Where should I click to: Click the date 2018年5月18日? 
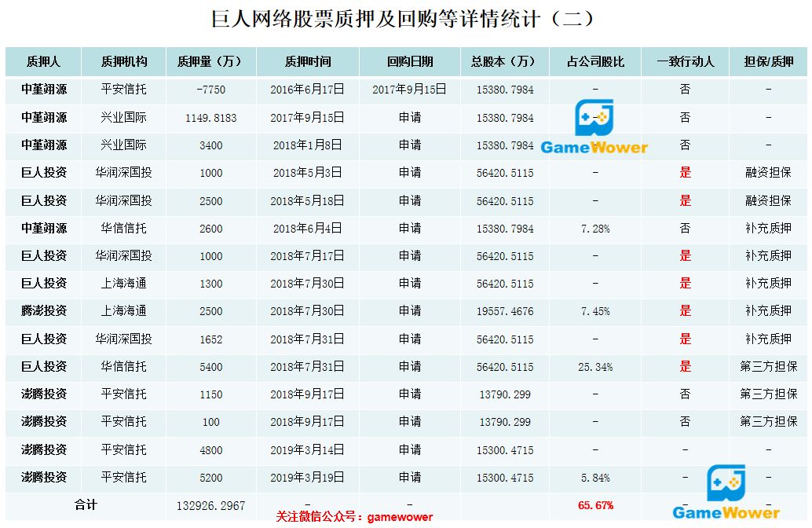(308, 201)
